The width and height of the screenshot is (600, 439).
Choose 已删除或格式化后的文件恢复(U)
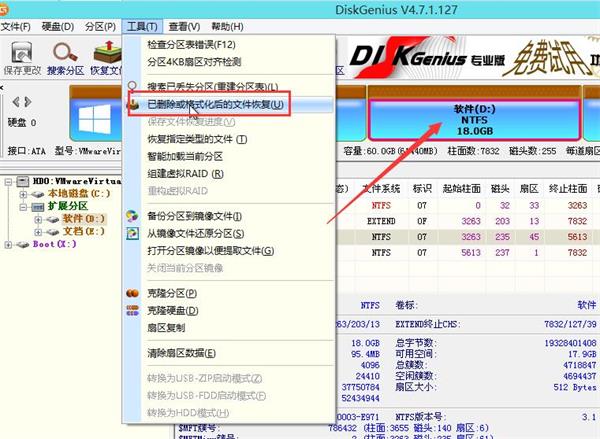coord(215,104)
